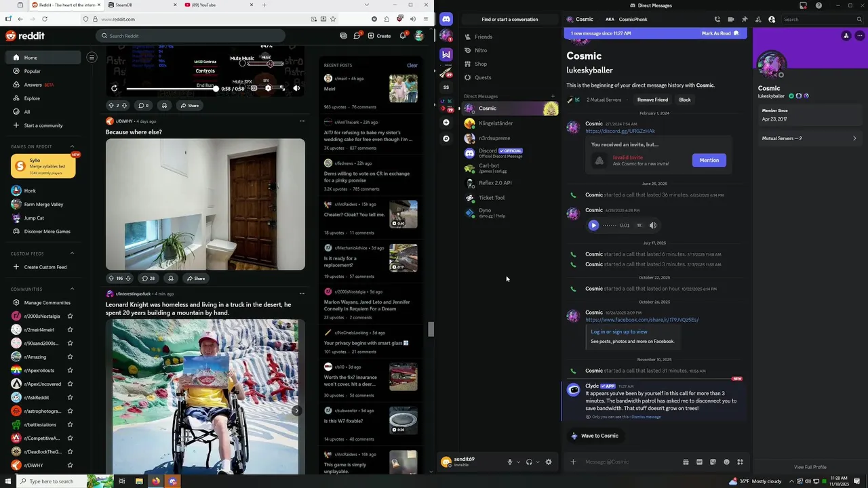Open emoji picker in Discord message bar
This screenshot has width=868, height=488.
point(726,462)
